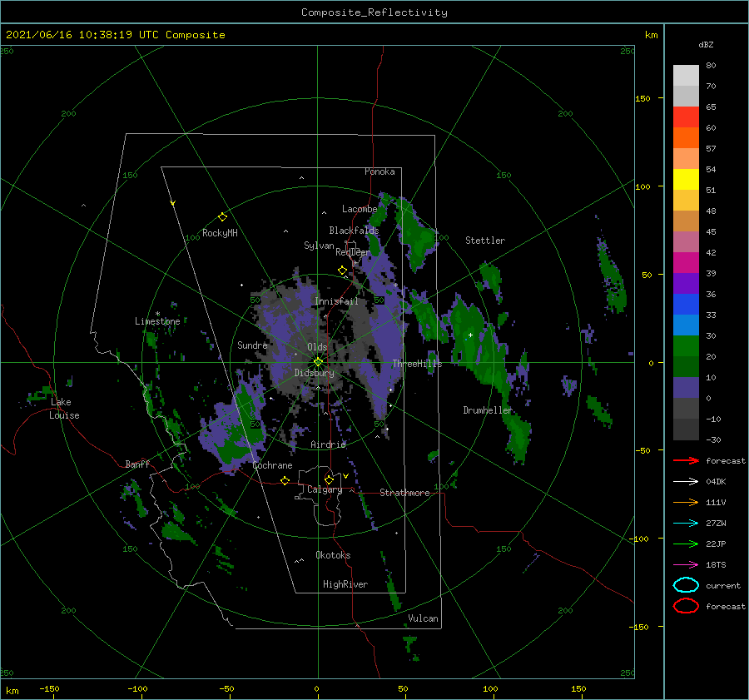Click the HighRiver city label
749x700 pixels.
click(345, 584)
